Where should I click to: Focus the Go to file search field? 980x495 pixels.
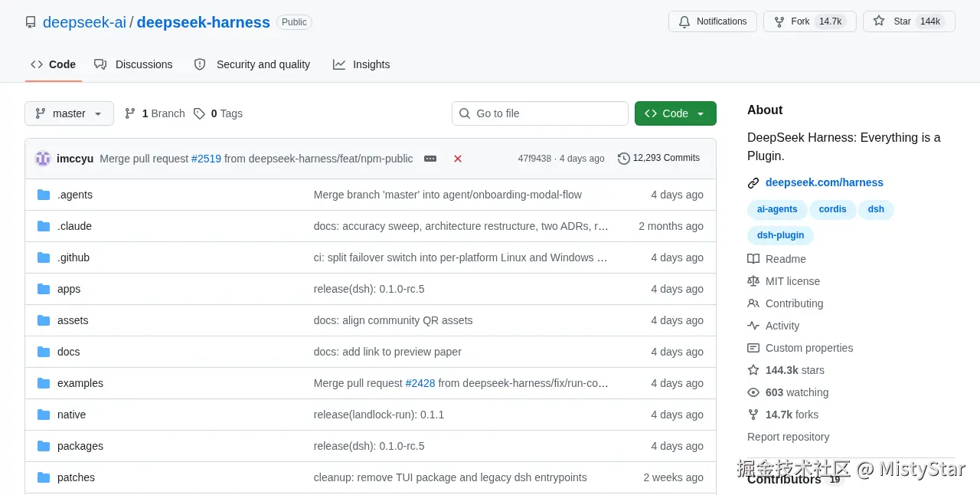click(540, 113)
